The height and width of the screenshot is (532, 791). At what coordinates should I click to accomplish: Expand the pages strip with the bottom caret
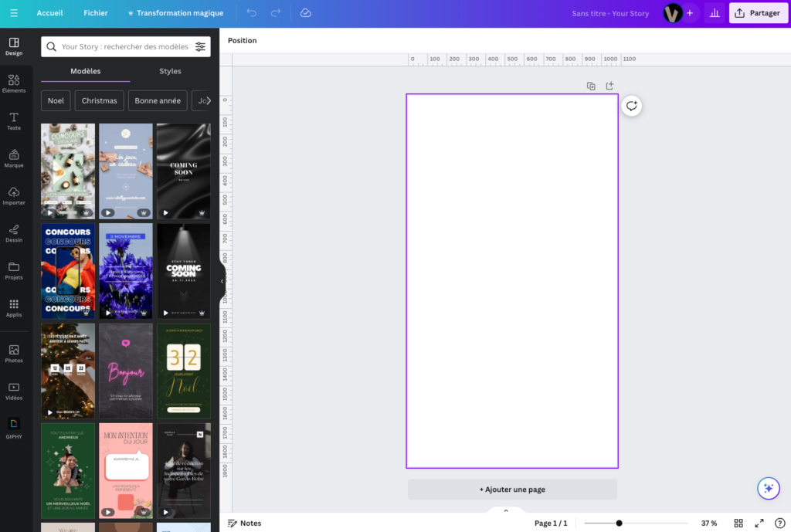(x=506, y=510)
